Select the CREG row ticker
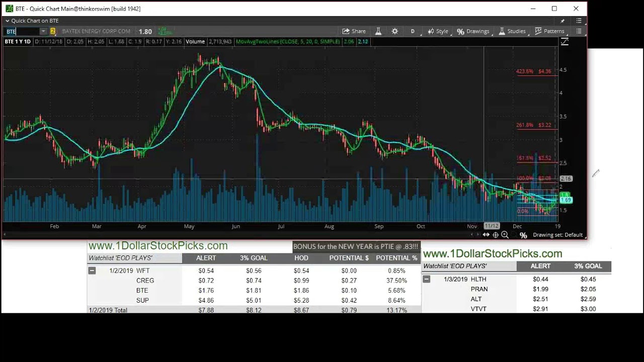 point(145,281)
